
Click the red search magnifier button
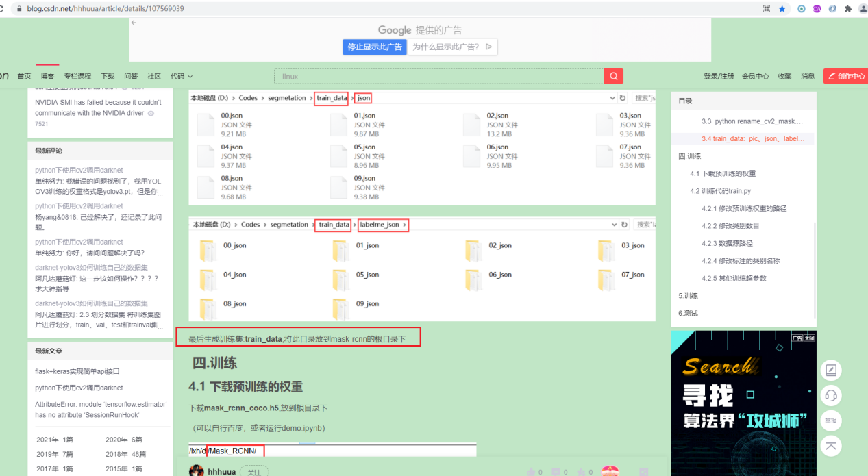pos(613,76)
